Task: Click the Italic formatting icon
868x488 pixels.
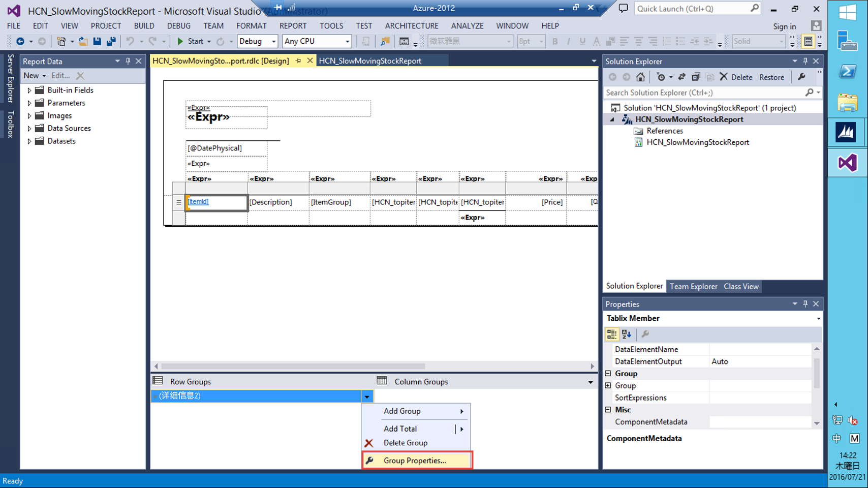Action: coord(568,41)
